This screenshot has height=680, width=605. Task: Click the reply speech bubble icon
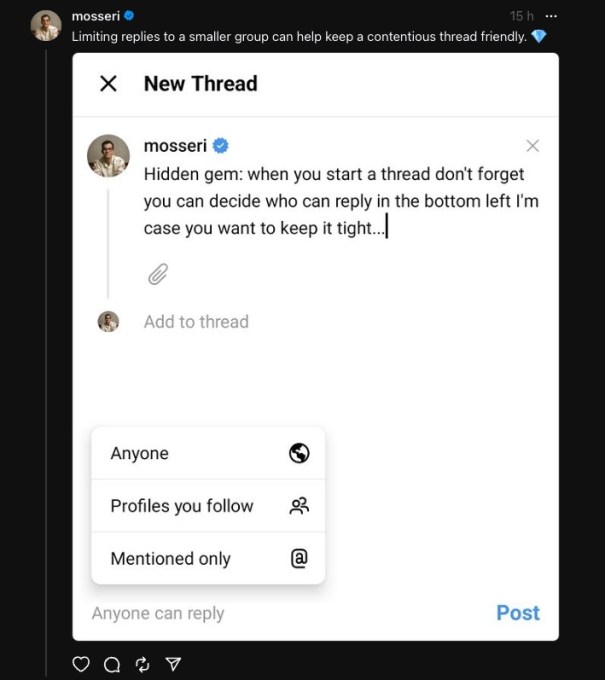click(112, 664)
